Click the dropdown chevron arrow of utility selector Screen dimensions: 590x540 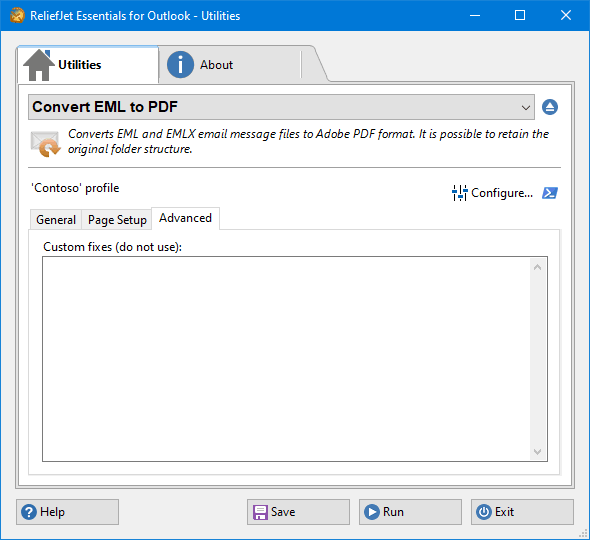coord(526,108)
